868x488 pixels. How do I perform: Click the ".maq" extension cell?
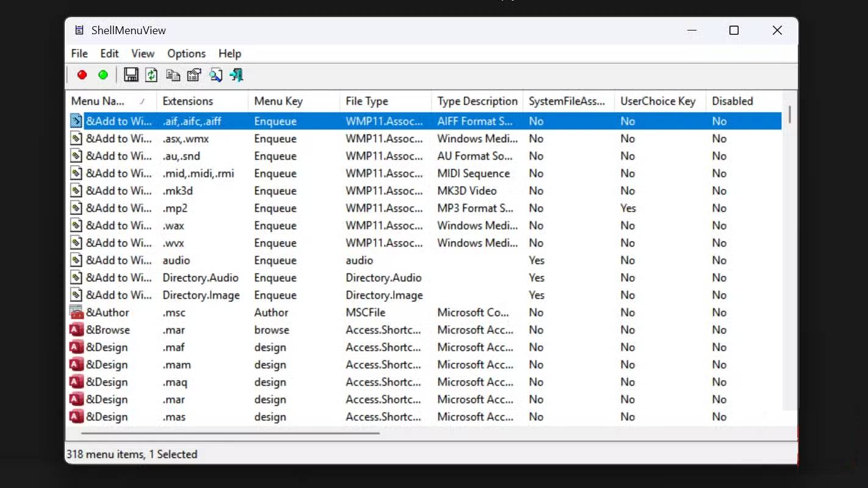(175, 382)
